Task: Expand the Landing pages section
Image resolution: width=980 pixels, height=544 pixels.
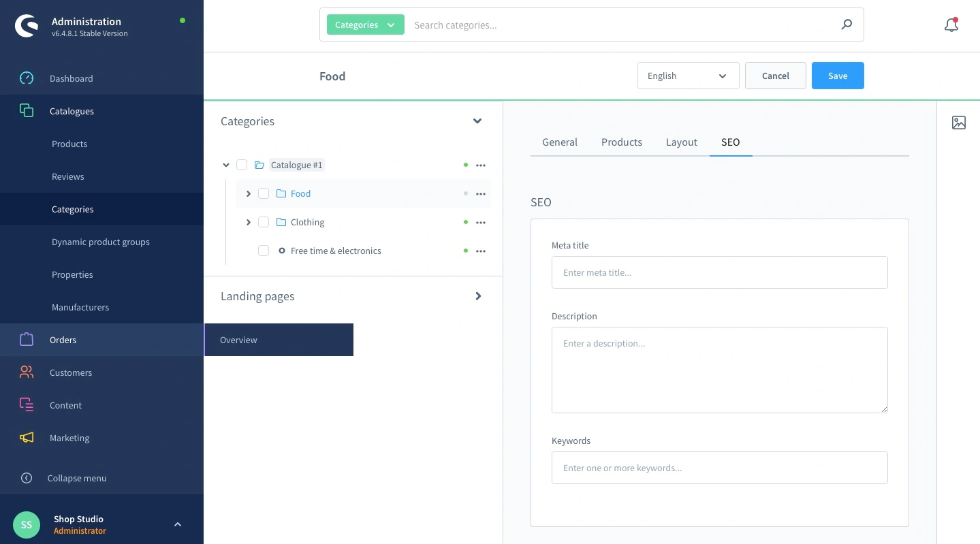Action: click(x=478, y=296)
